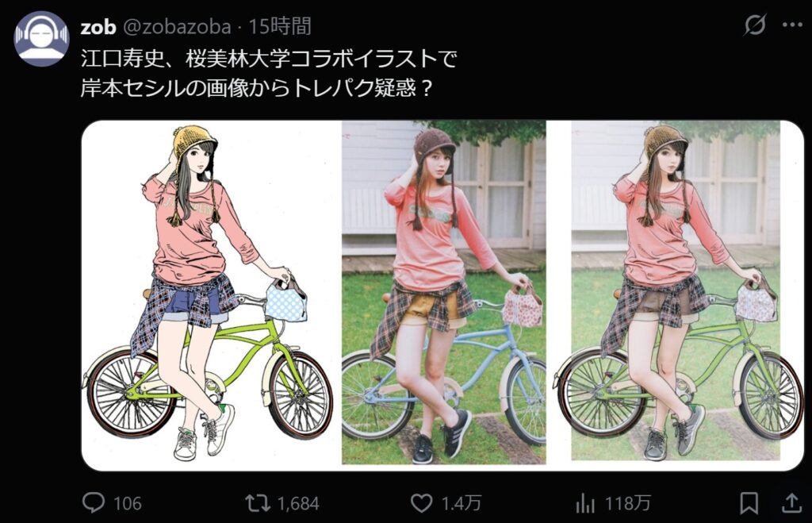Click the repost arrows icon
812x523 pixels.
click(x=258, y=503)
